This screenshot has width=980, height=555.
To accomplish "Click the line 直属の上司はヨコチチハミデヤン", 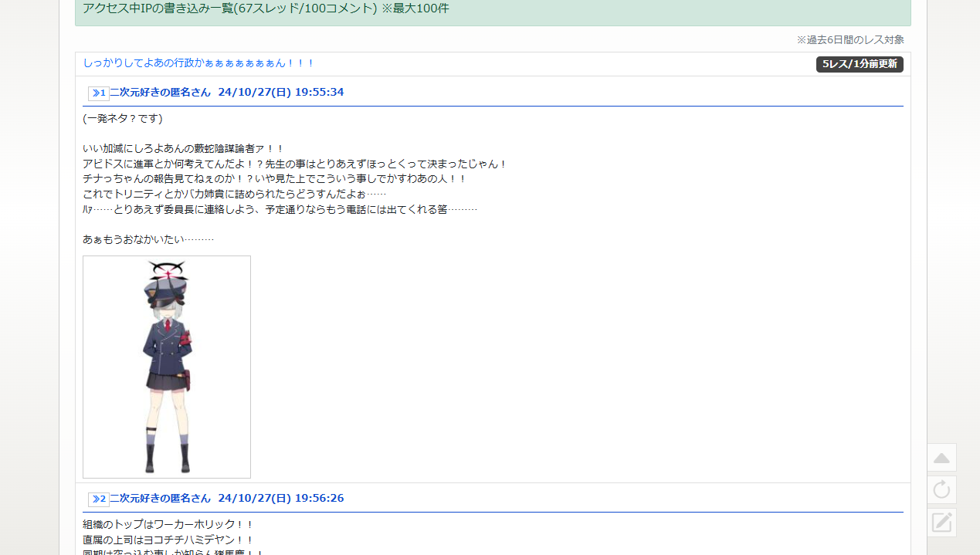I will point(168,540).
